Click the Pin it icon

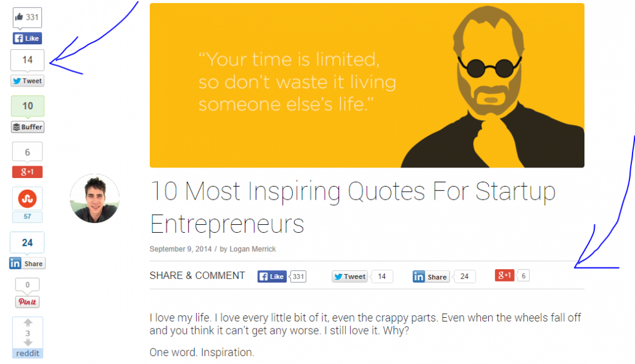coord(27,301)
